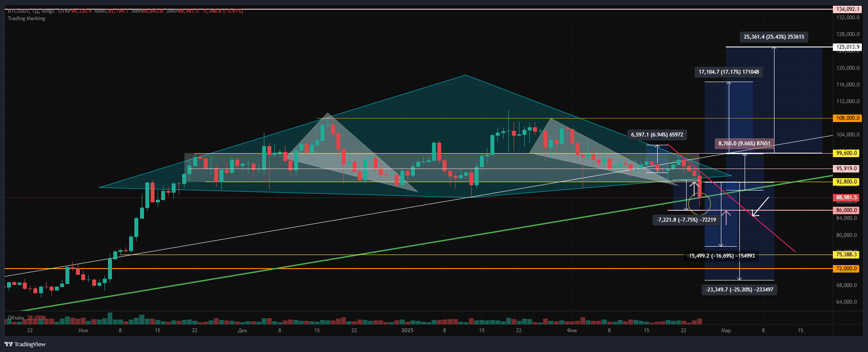Select the BTCUSDT, 1Д, BingX symbol title
Screen dimensions: 868x352
(x=31, y=11)
